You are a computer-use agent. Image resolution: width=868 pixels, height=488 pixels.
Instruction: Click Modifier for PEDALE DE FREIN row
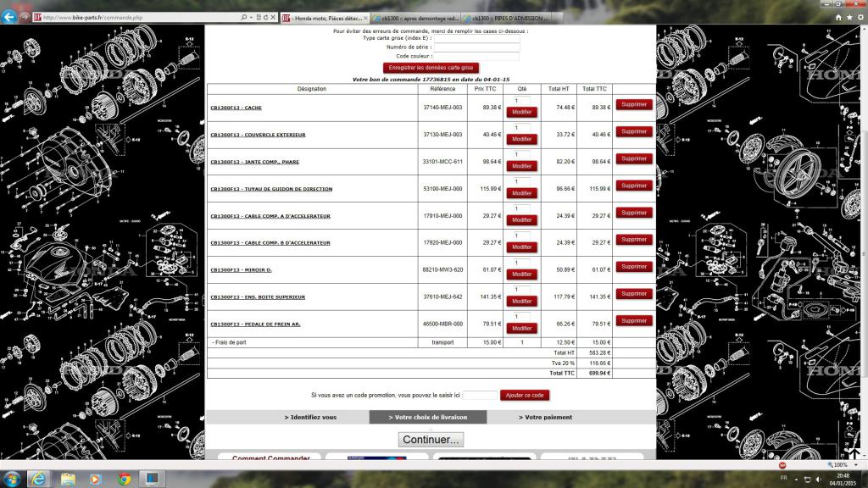pos(521,329)
